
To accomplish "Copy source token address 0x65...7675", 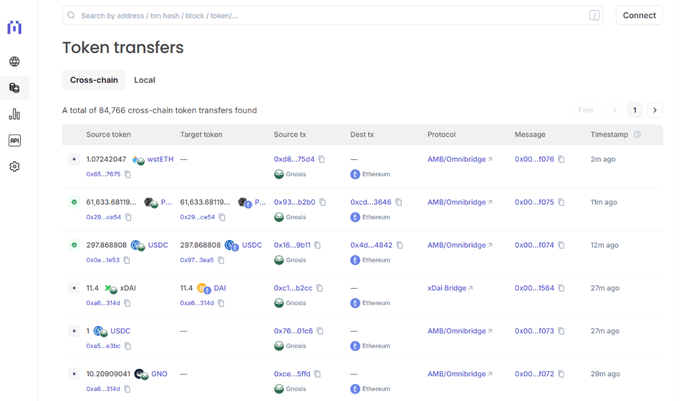I will click(x=128, y=174).
